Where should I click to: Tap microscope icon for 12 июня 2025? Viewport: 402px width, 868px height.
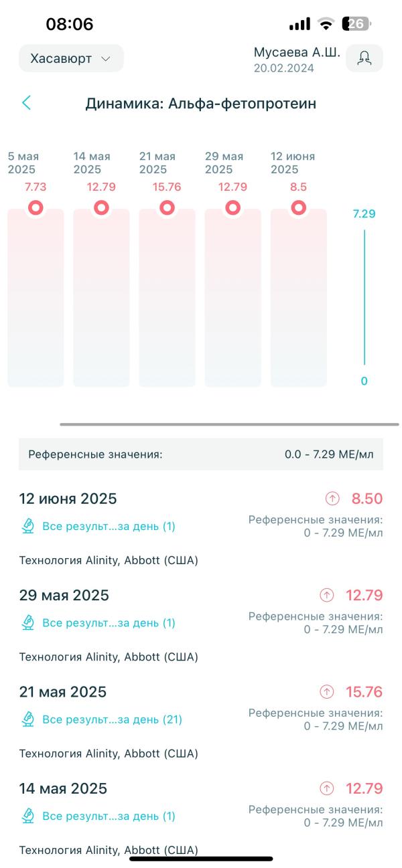pyautogui.click(x=27, y=526)
